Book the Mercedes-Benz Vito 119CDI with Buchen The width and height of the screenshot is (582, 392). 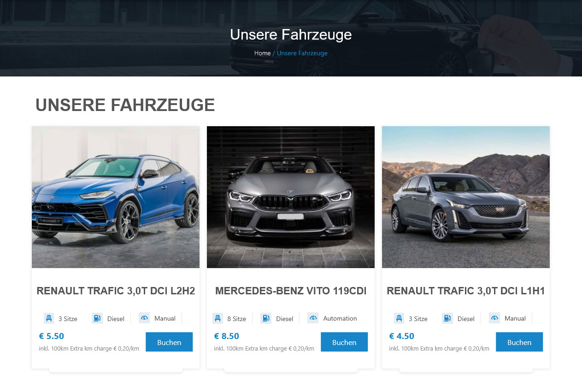tap(344, 342)
